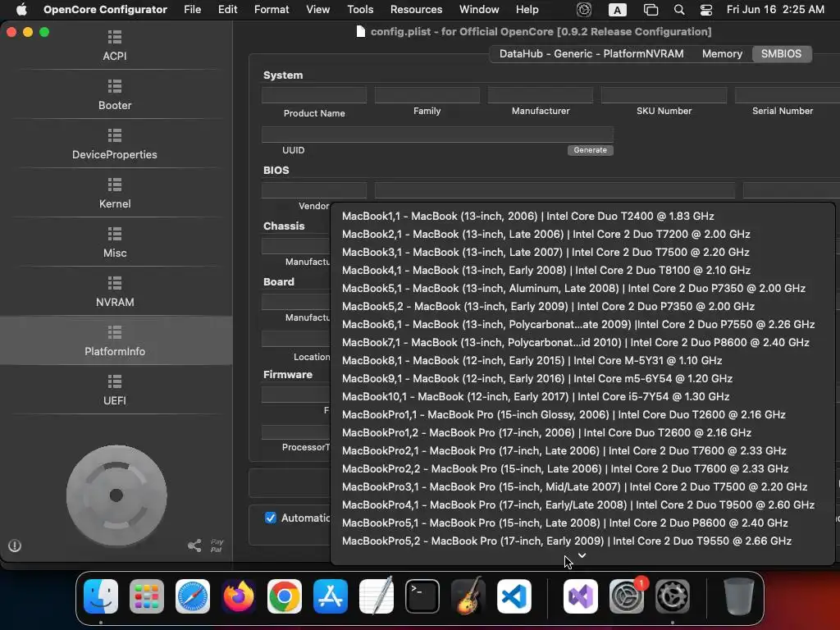Open TextEdit from the Dock
Screen dimensions: 840x630
pos(376,596)
